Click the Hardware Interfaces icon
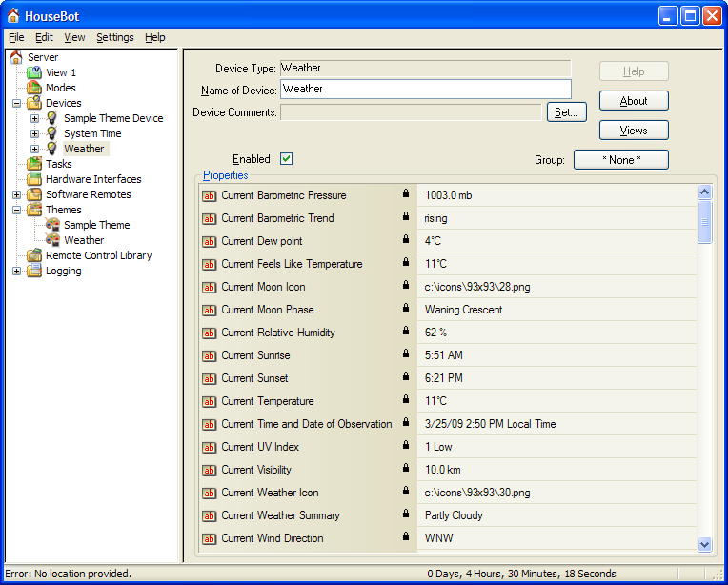 [34, 179]
